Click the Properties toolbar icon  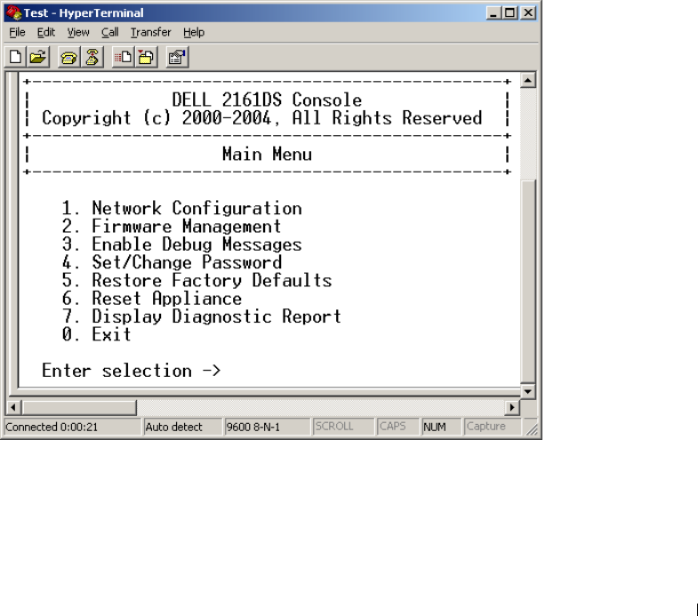(x=177, y=58)
